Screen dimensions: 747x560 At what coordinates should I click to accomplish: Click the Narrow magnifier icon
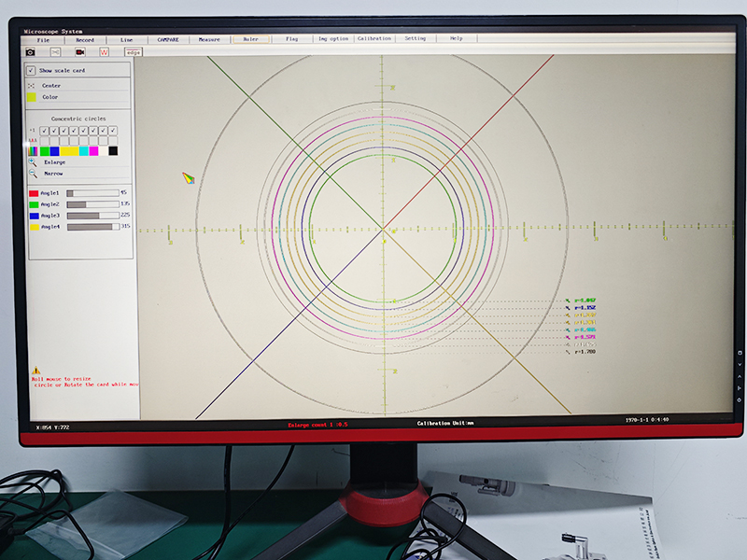coord(33,173)
